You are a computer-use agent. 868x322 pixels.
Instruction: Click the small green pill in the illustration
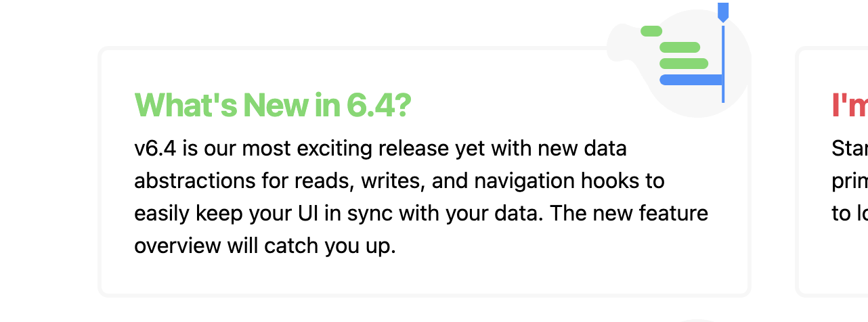(651, 30)
